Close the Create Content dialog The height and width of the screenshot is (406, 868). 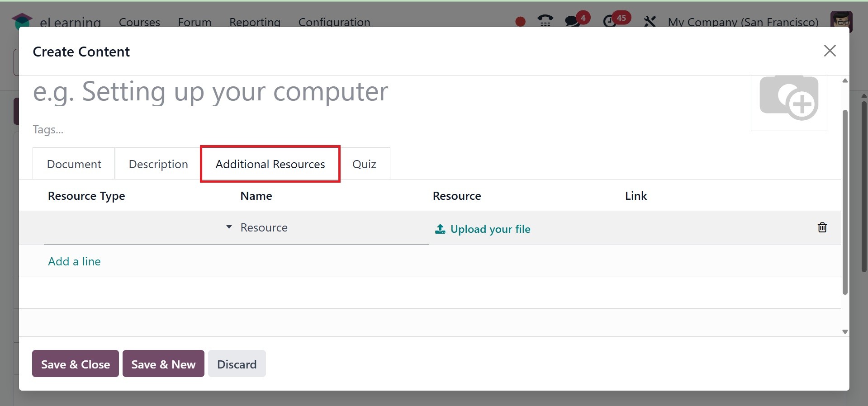pyautogui.click(x=830, y=51)
